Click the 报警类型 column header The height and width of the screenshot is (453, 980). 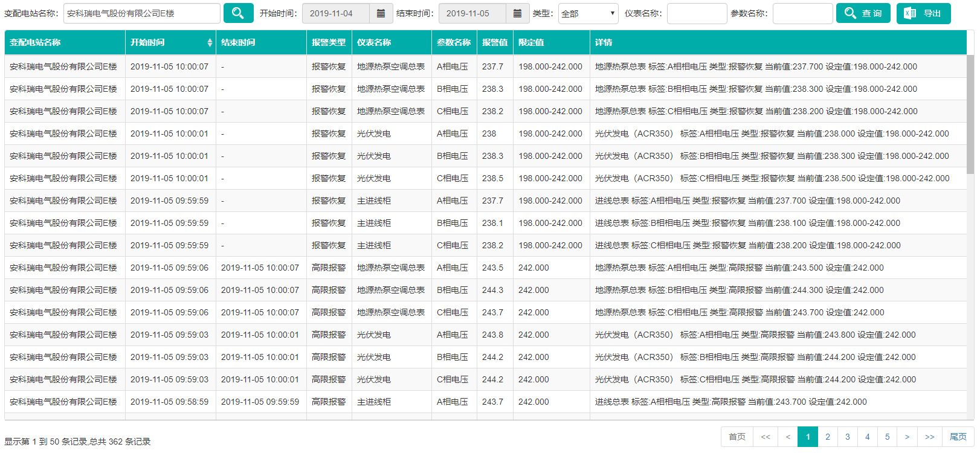[x=329, y=42]
